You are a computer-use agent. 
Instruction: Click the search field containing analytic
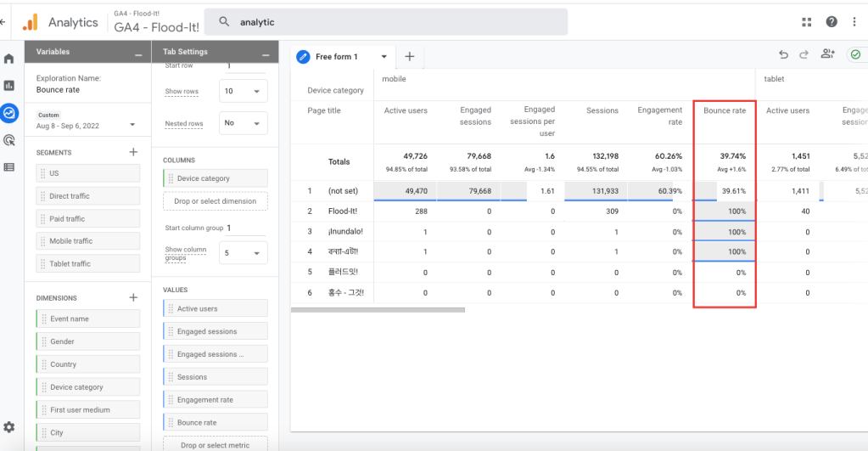(386, 22)
